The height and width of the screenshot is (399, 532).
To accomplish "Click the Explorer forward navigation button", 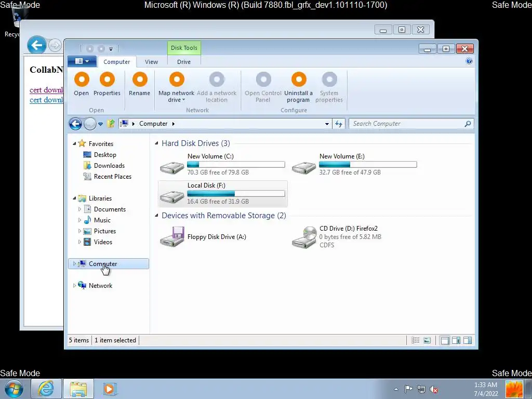I will (90, 124).
